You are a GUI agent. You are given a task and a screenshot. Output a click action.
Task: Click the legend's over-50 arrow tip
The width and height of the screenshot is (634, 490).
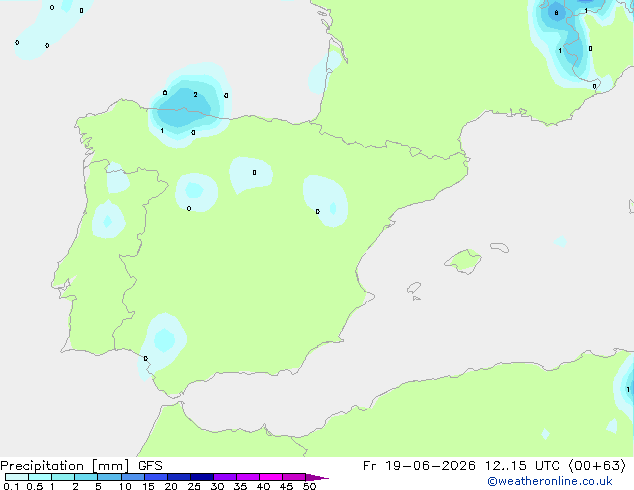[317, 477]
